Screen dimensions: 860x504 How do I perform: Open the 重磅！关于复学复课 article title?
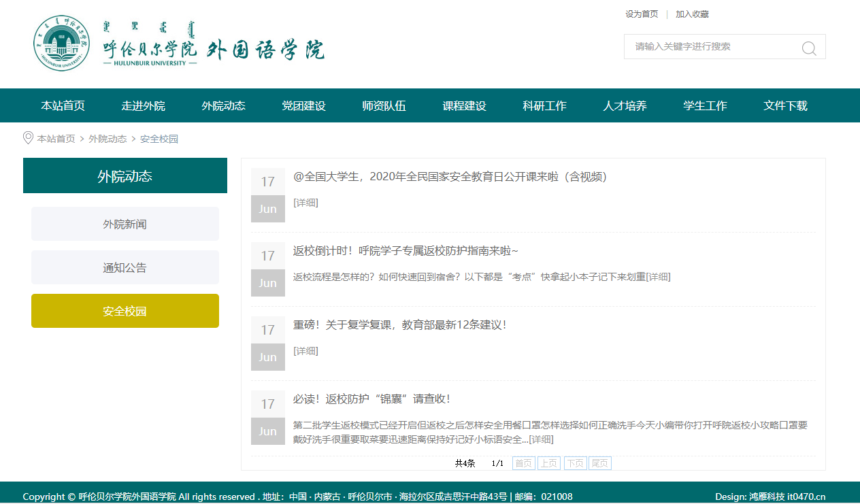tap(399, 325)
